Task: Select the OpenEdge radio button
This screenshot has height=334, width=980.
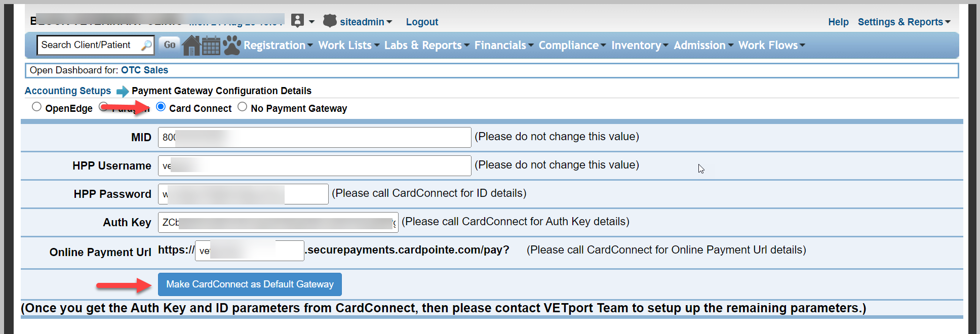Action: point(36,107)
